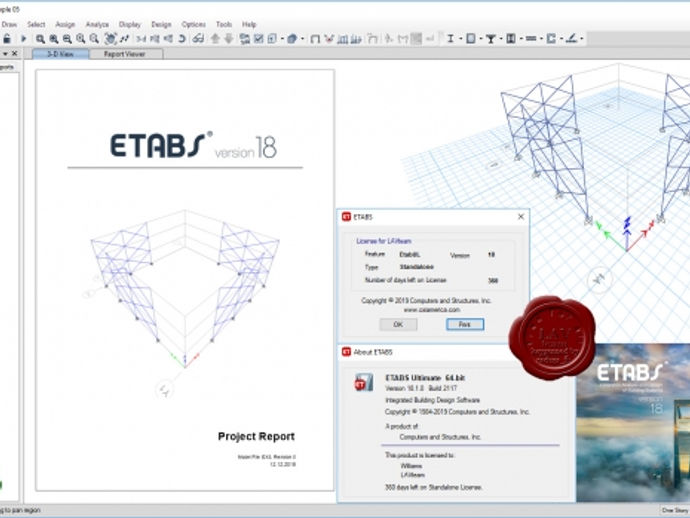Open the Design menu

[x=161, y=24]
